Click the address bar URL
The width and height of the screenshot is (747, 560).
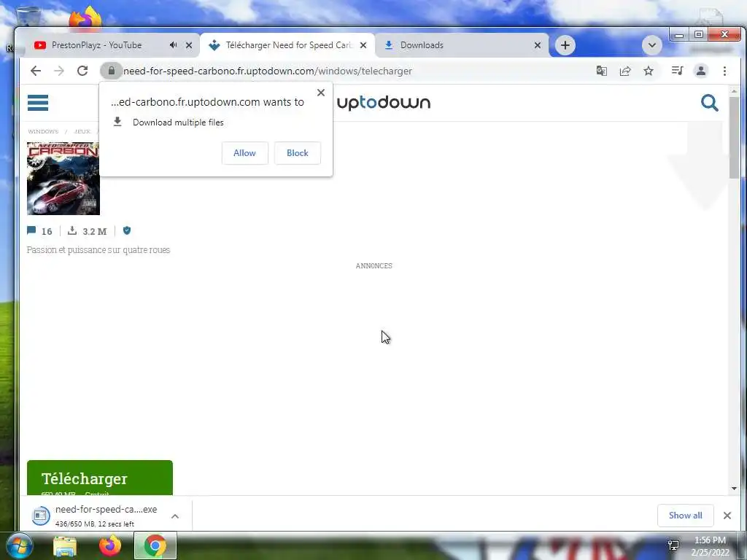point(267,71)
